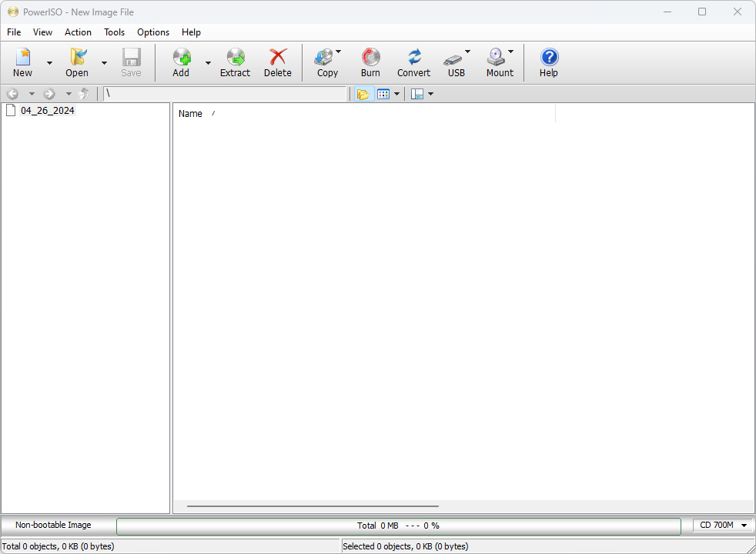Click the document icon beside 04_26_2024

(11, 110)
